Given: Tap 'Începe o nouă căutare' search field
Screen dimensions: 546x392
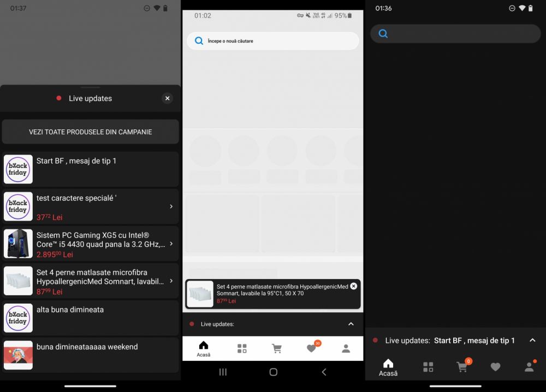Looking at the screenshot, I should pos(273,41).
